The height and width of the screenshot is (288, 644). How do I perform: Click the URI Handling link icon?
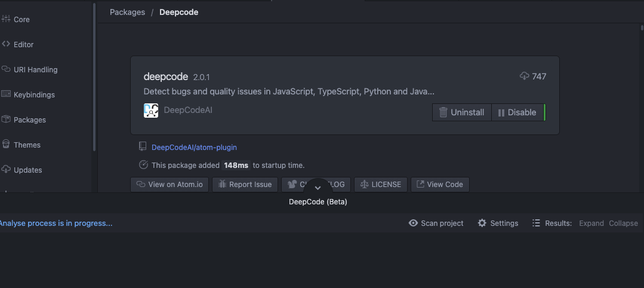click(6, 69)
